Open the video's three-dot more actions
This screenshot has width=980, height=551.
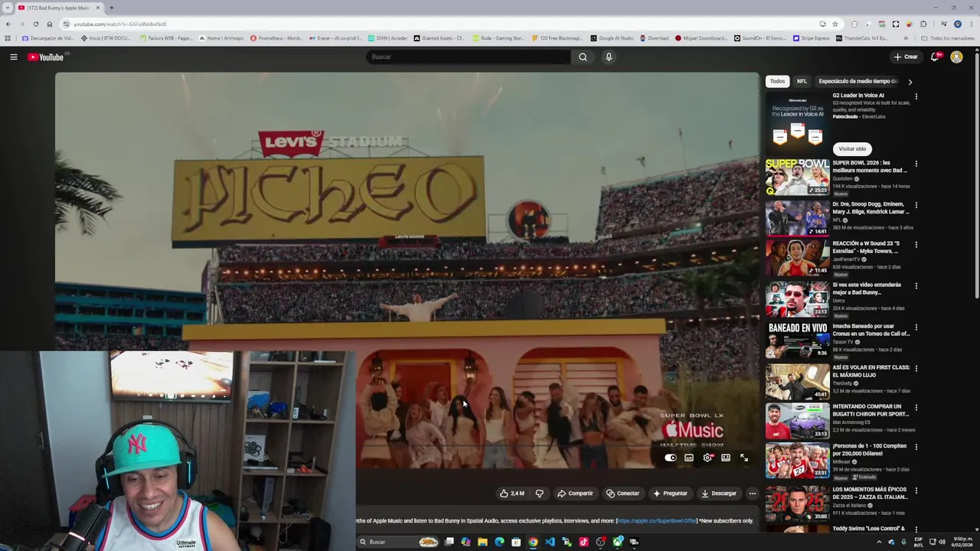(x=752, y=494)
